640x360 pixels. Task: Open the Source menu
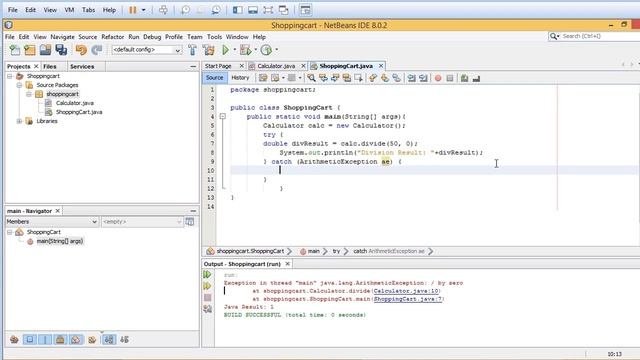pos(87,37)
